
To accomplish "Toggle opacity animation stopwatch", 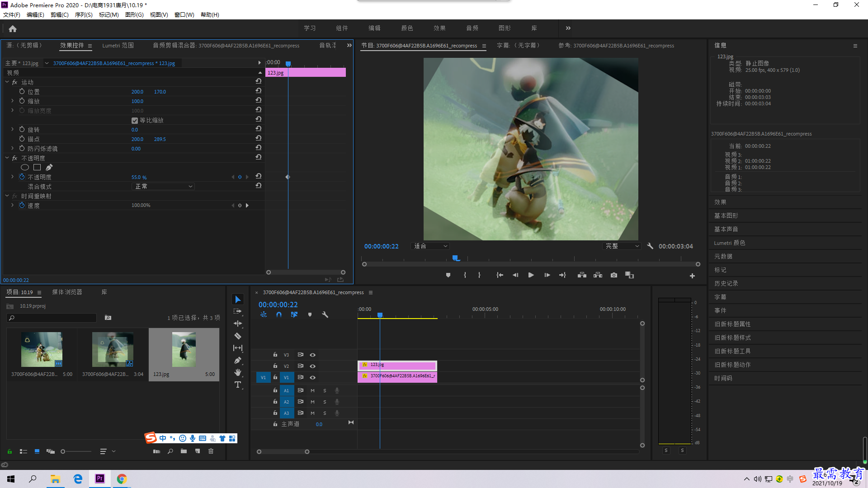I will point(22,177).
